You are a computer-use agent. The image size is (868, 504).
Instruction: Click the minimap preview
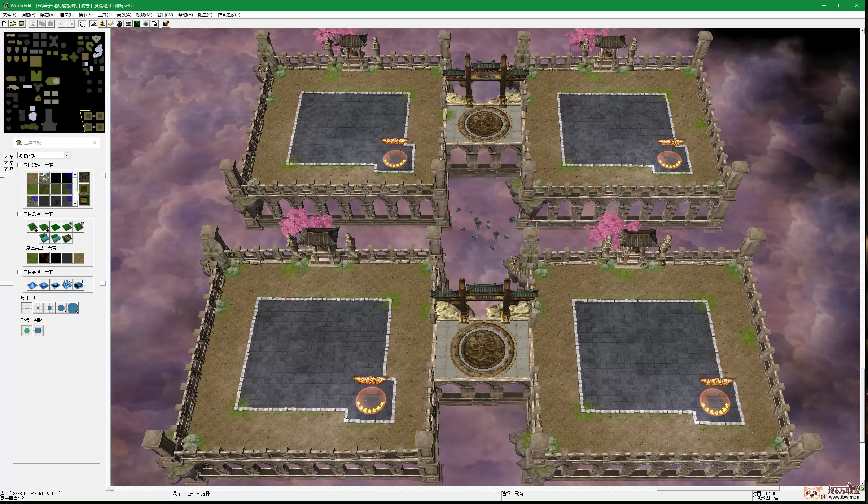click(54, 82)
